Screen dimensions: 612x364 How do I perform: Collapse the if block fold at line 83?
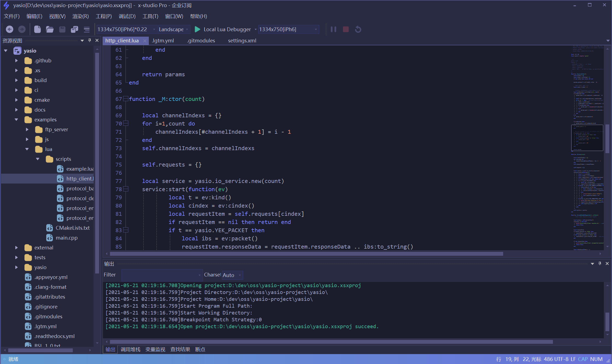tap(126, 230)
